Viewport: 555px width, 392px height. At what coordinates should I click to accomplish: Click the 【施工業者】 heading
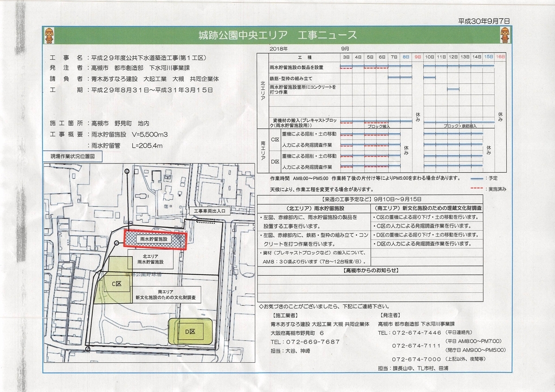(284, 315)
